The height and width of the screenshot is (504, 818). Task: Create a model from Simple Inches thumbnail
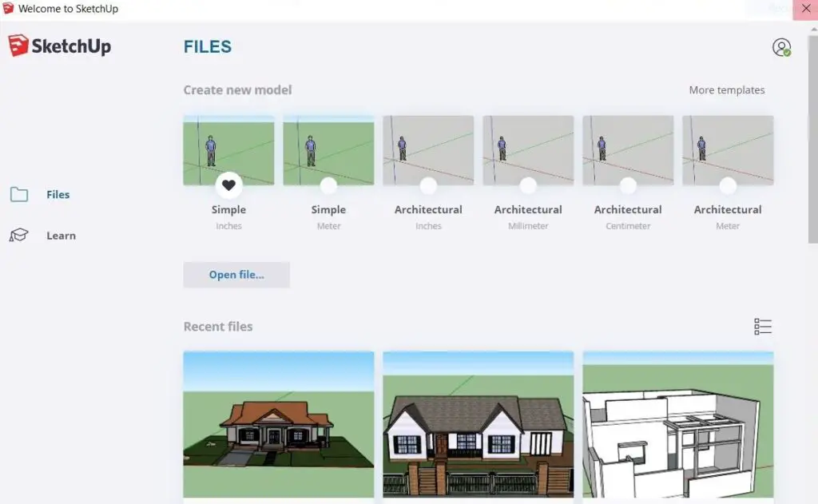[x=228, y=150]
